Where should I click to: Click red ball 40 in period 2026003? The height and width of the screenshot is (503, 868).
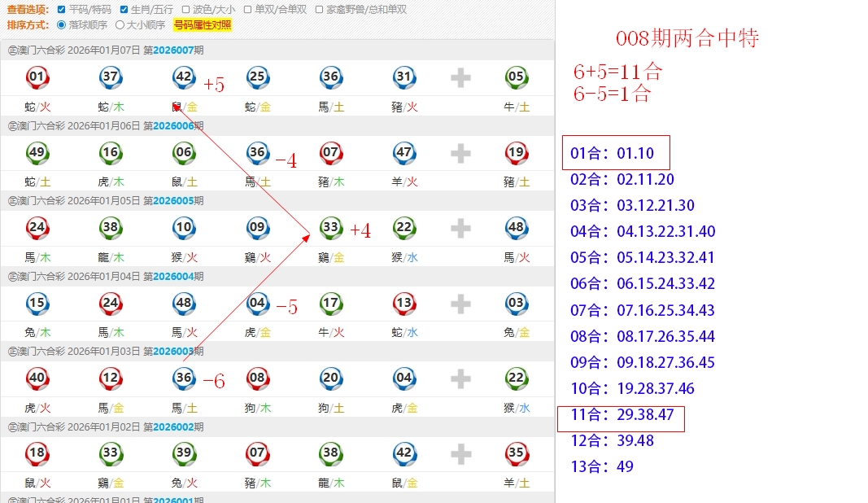click(37, 378)
